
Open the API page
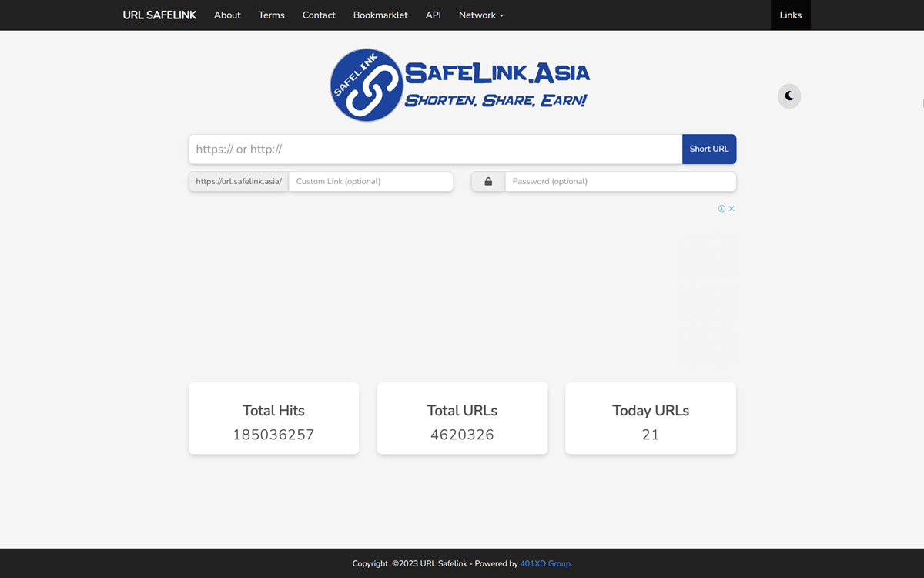434,15
